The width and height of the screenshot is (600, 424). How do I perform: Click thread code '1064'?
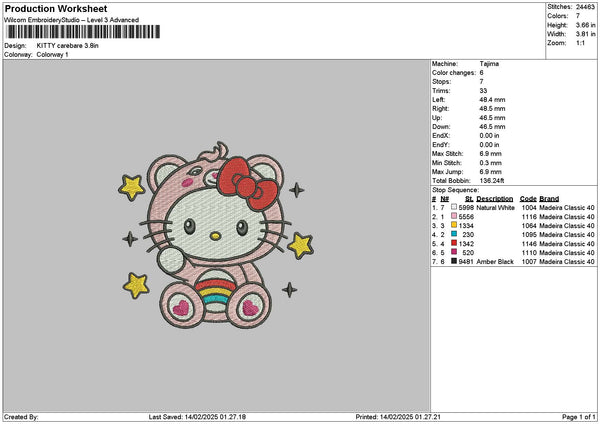(529, 226)
